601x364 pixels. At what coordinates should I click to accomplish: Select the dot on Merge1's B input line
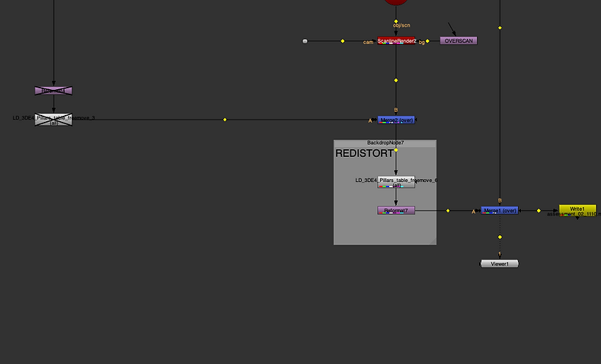500,28
